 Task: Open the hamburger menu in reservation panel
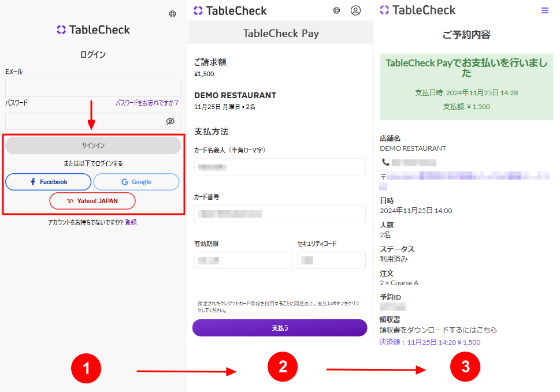tap(545, 10)
